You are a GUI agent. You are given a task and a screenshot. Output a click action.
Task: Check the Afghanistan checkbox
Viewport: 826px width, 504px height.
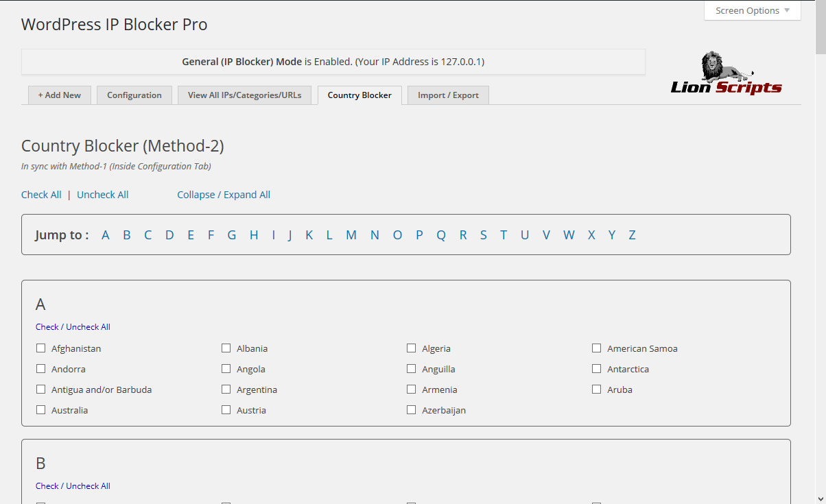[x=41, y=348]
